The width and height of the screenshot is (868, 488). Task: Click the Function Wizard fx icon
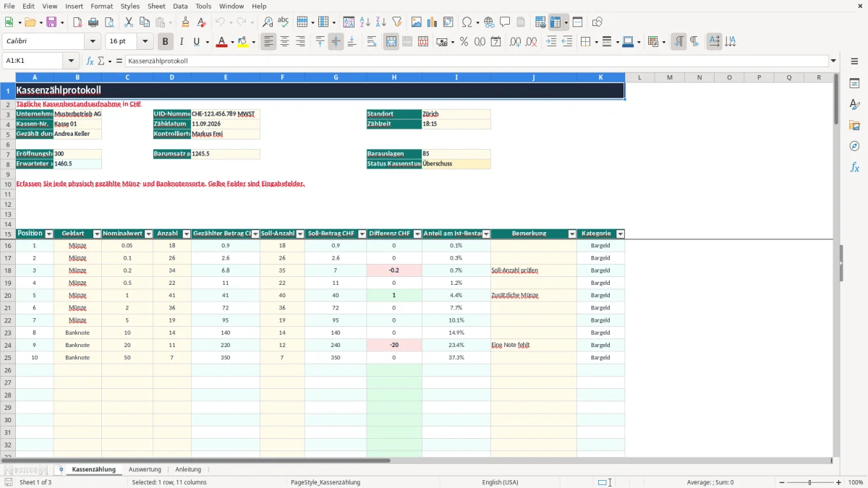point(90,61)
